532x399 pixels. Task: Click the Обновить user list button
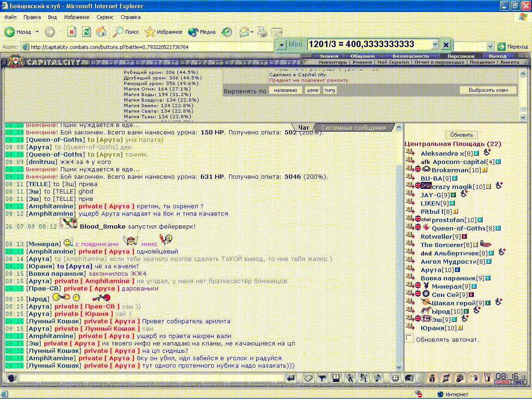tap(461, 135)
